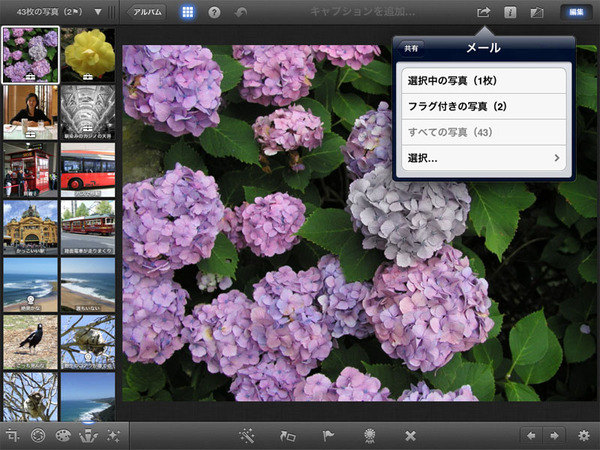Open the 選択... option
Image resolution: width=600 pixels, height=450 pixels.
pyautogui.click(x=484, y=158)
